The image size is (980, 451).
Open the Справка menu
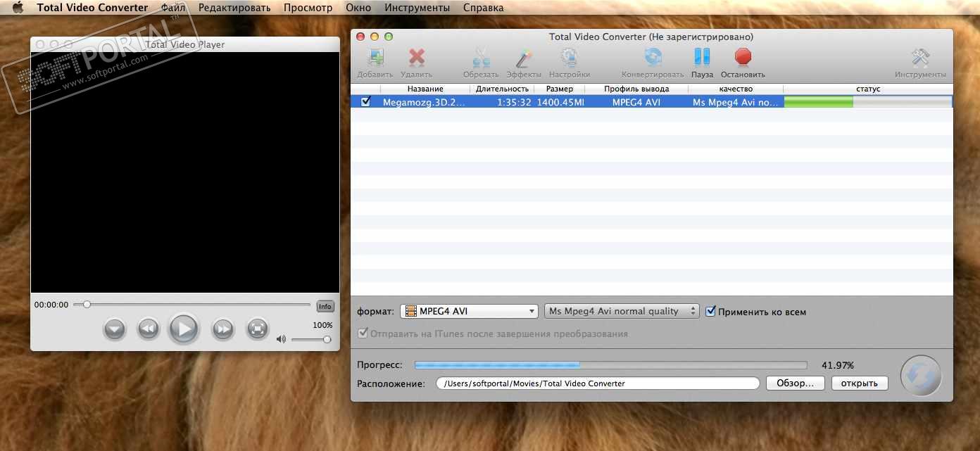click(x=484, y=8)
